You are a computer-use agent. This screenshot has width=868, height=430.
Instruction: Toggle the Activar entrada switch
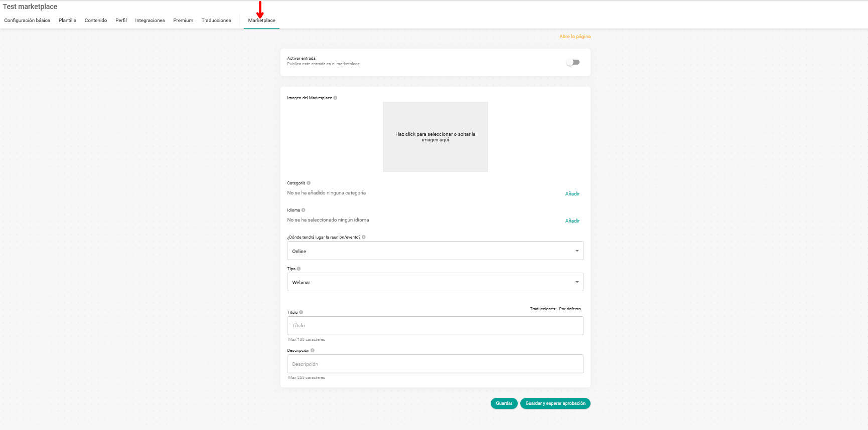(x=572, y=62)
